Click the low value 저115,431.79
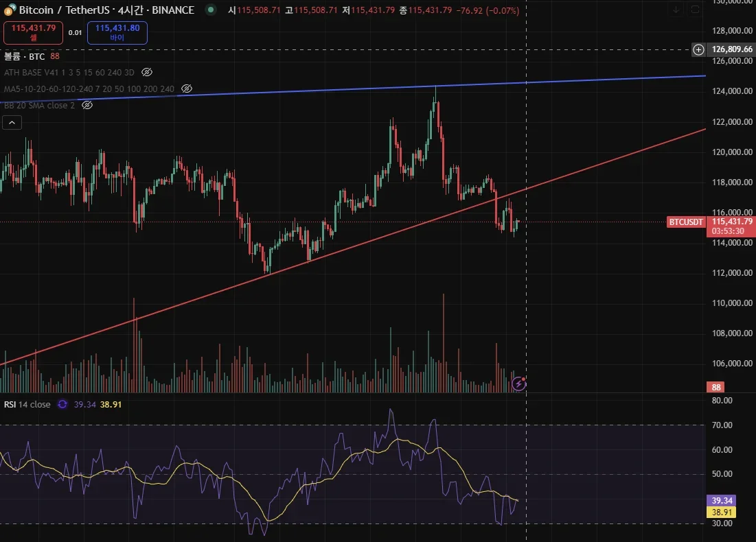Viewport: 756px width, 542px height. (x=368, y=10)
